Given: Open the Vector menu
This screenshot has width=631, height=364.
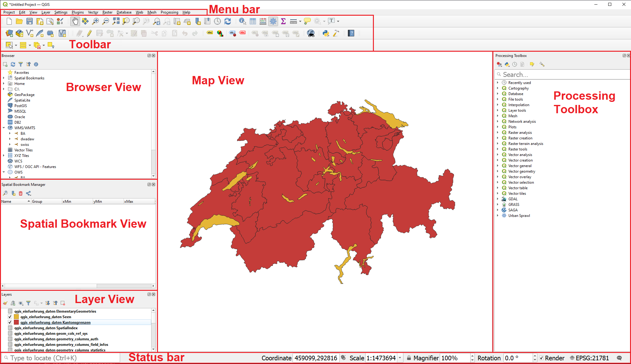Looking at the screenshot, I should tap(93, 12).
